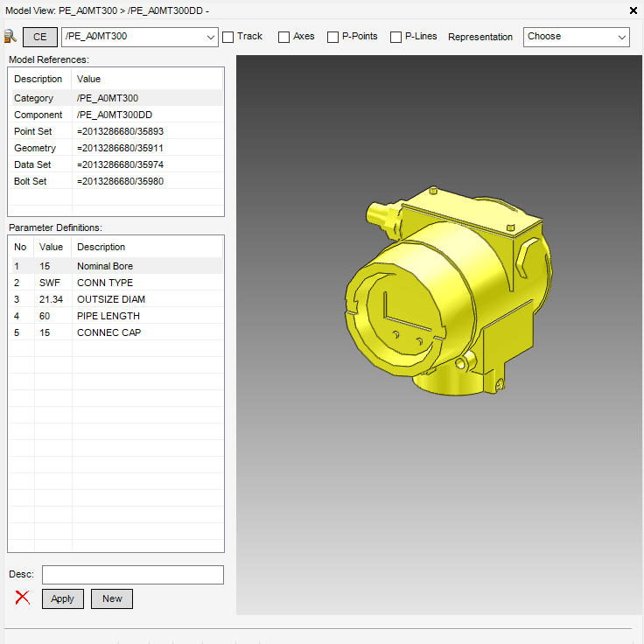Select the PIPE LENGTH parameter row
The width and height of the screenshot is (644, 644).
[115, 316]
